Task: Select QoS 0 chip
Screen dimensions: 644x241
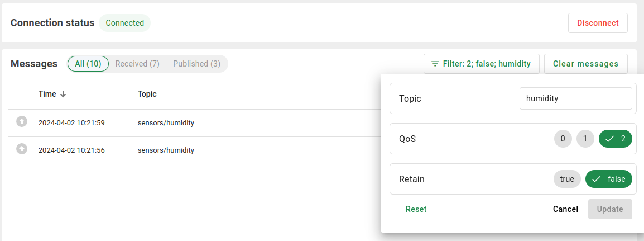Action: 563,139
